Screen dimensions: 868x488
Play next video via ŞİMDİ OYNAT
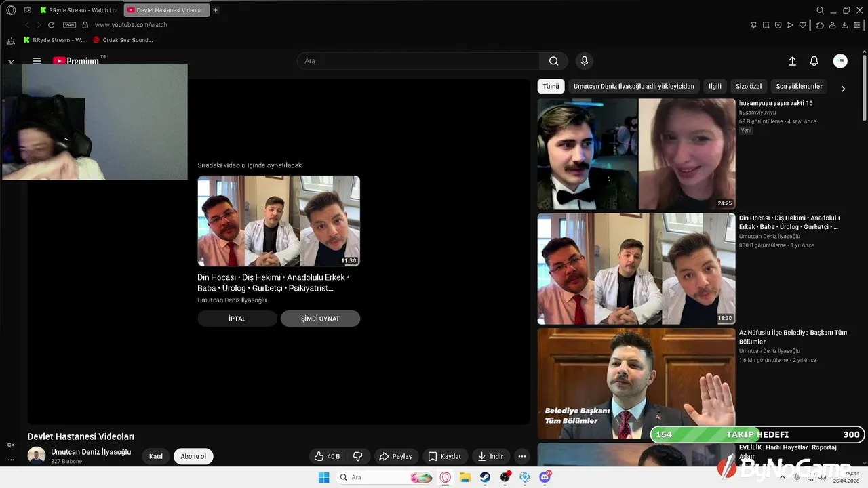(x=320, y=319)
